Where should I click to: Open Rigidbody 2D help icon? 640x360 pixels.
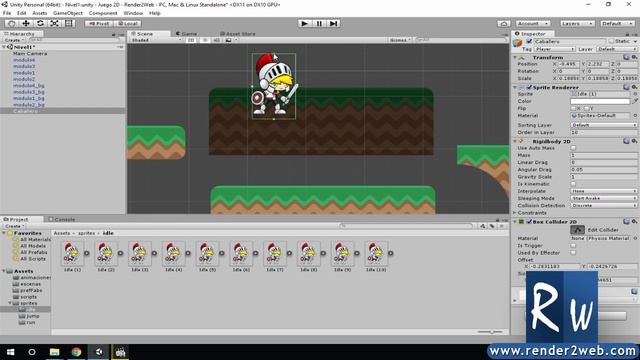coord(626,141)
